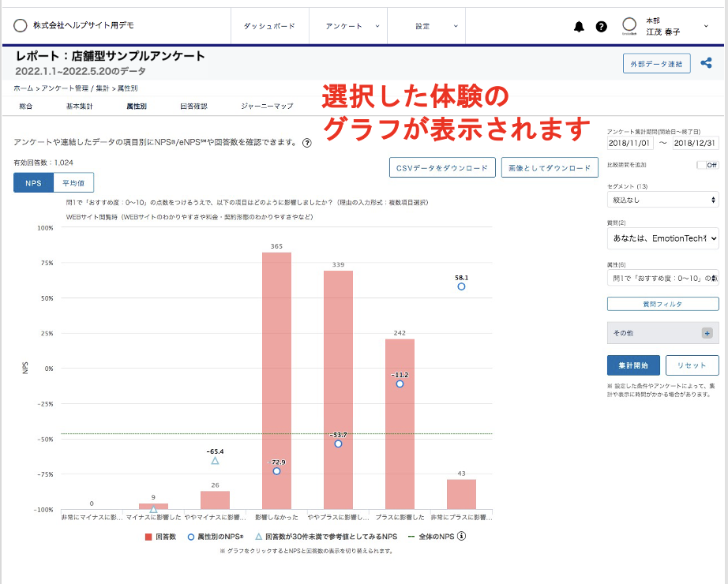Expand その他 section with plus icon
The width and height of the screenshot is (728, 584).
click(x=707, y=333)
